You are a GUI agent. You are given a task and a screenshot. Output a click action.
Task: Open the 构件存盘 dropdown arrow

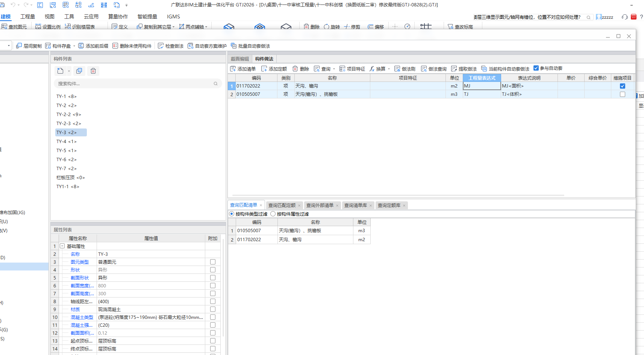(x=74, y=46)
